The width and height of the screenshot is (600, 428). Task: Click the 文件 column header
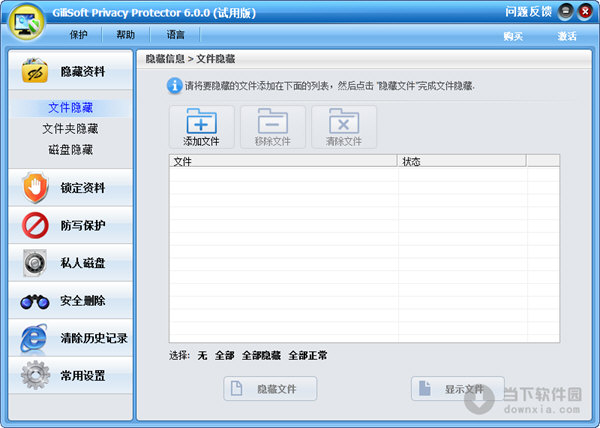[x=283, y=161]
